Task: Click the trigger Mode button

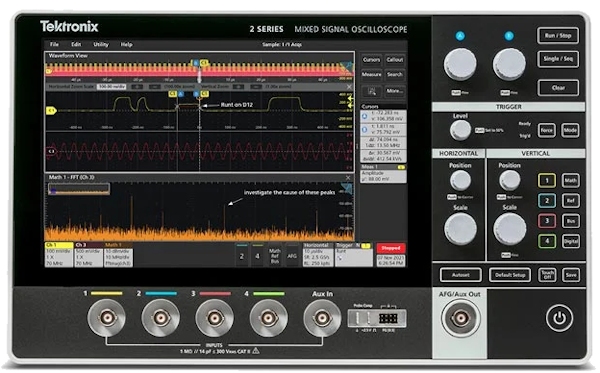Action: coord(570,130)
